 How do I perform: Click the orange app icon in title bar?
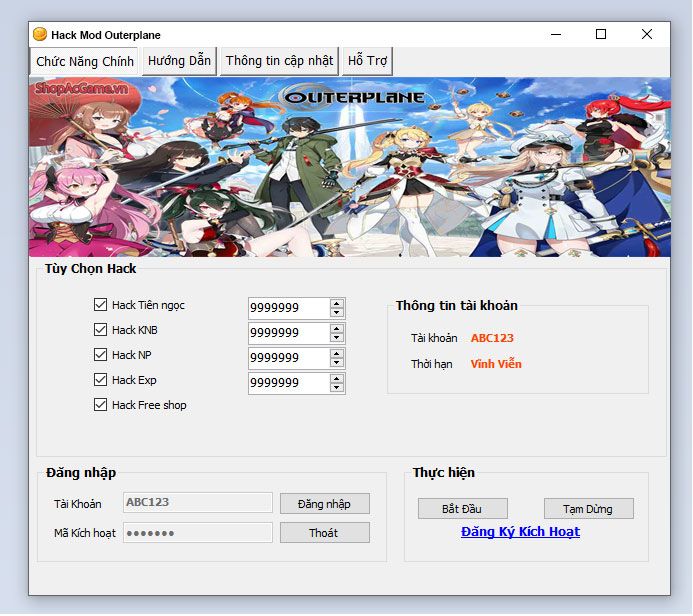40,34
